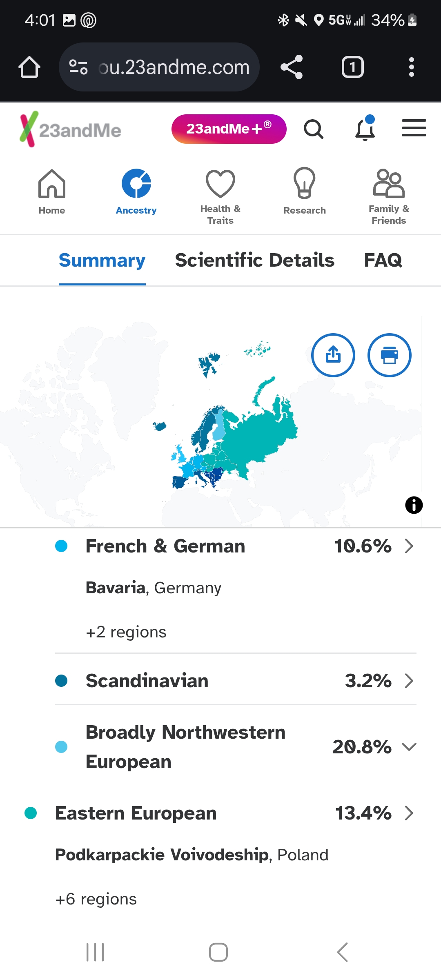
Task: Print the ancestry report
Action: 390,355
